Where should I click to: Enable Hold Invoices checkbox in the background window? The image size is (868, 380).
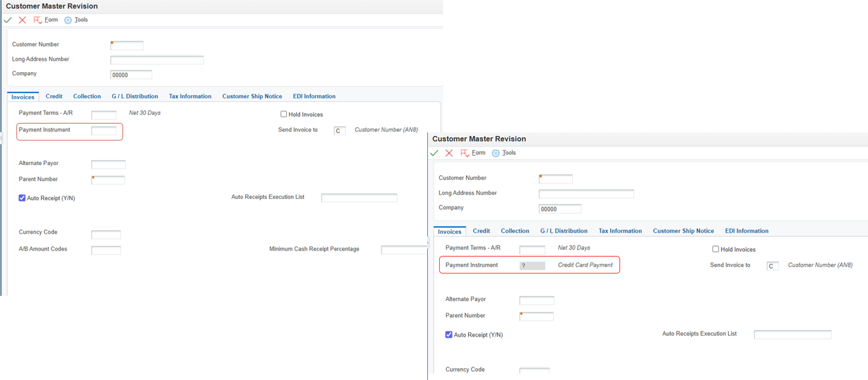point(283,114)
